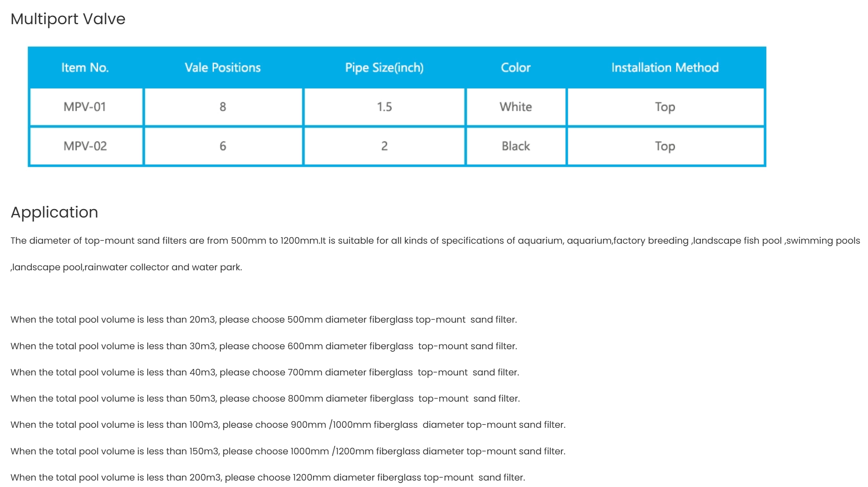This screenshot has width=868, height=487.
Task: Click the line about 100m3 pool volume
Action: tap(288, 425)
